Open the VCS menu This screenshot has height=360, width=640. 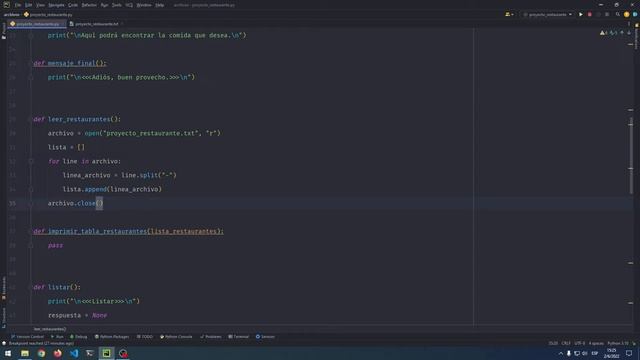(129, 5)
